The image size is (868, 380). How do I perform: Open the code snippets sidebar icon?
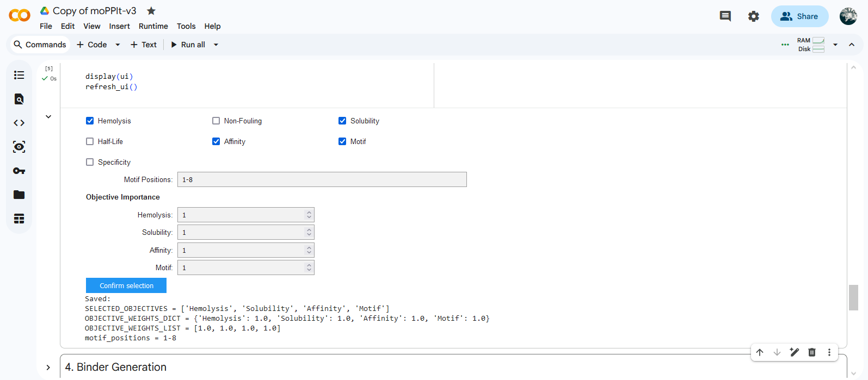click(19, 123)
